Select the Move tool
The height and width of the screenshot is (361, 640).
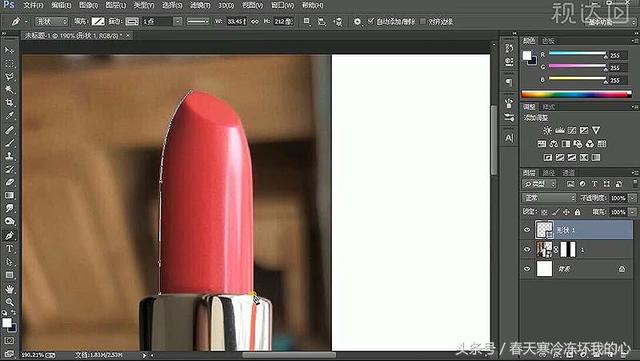[9, 50]
